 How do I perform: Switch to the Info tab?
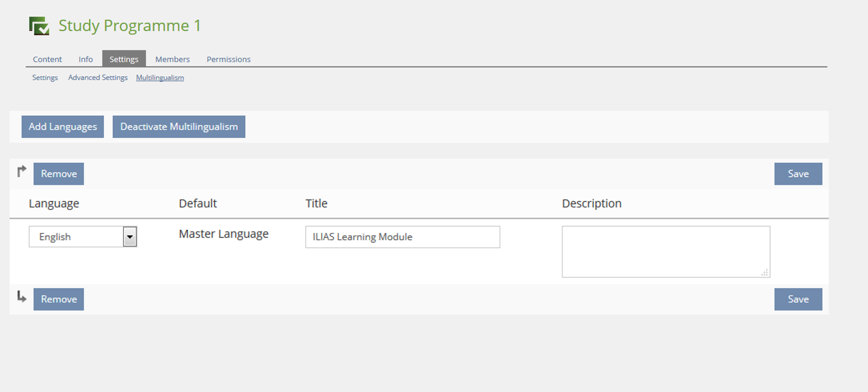(85, 59)
